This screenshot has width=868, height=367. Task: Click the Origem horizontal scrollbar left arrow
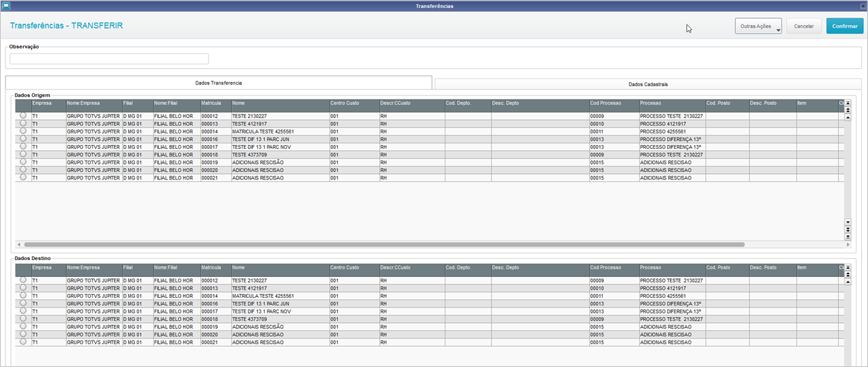[18, 244]
